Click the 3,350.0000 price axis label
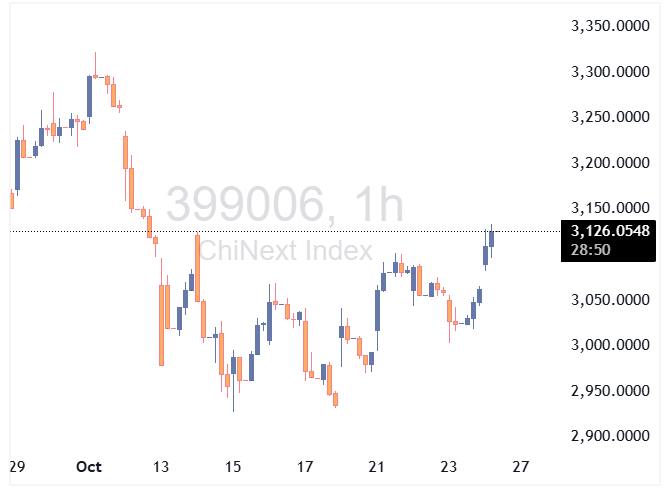Screen dimensions: 670x502 [610, 26]
